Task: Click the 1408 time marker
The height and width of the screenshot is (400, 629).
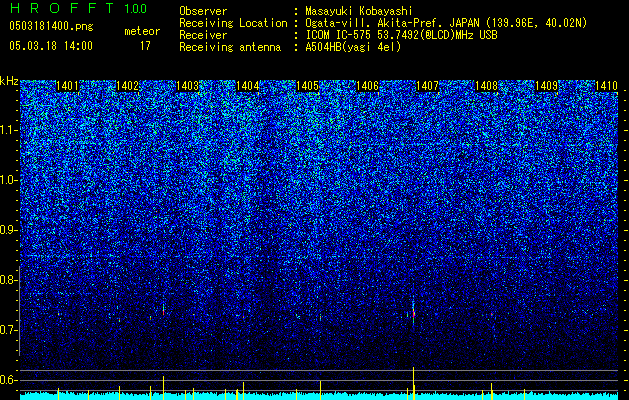Action: [487, 86]
